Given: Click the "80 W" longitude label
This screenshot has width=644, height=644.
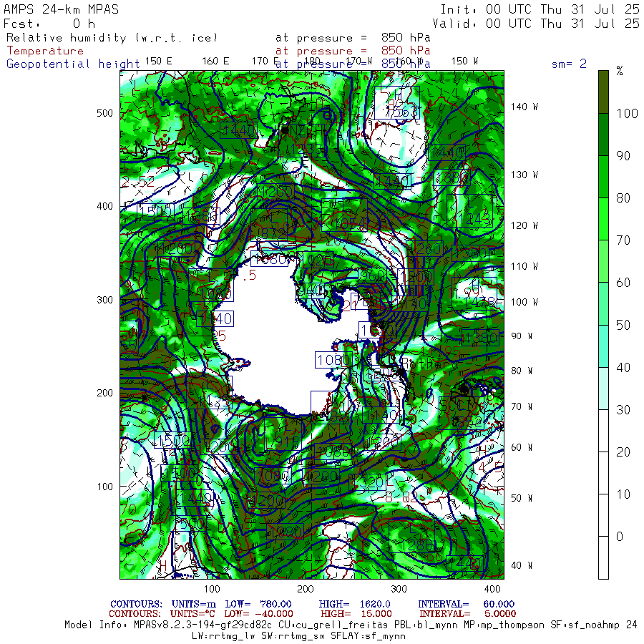Looking at the screenshot, I should coord(522,371).
